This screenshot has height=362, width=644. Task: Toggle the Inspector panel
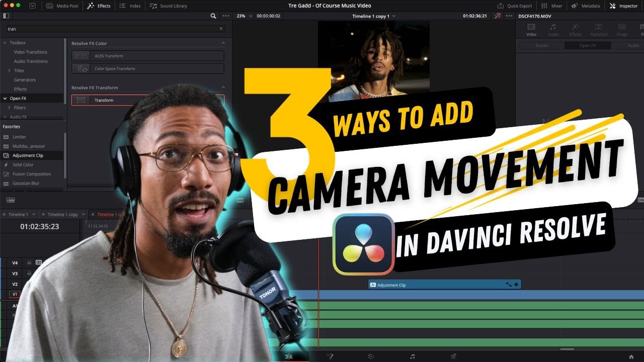pos(623,6)
